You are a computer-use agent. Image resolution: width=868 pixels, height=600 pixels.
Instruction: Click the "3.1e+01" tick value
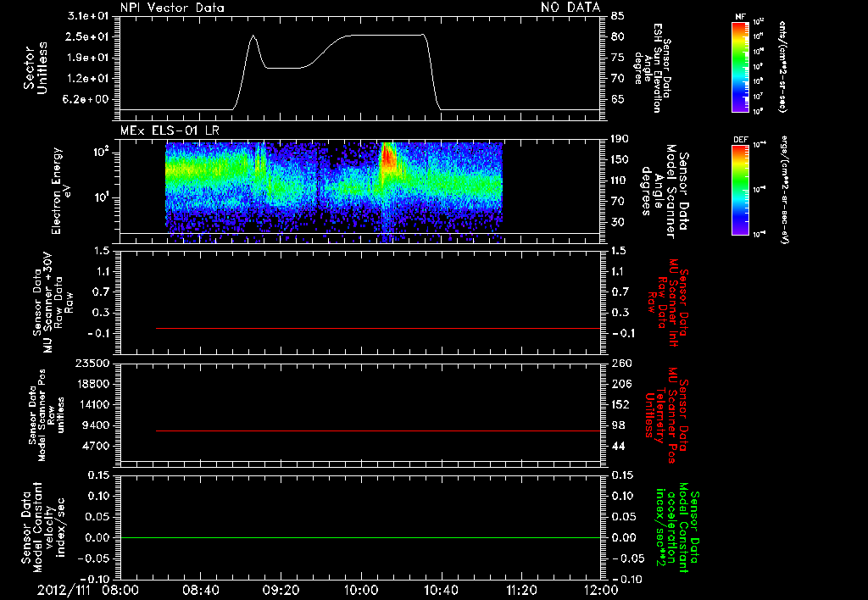pyautogui.click(x=87, y=16)
